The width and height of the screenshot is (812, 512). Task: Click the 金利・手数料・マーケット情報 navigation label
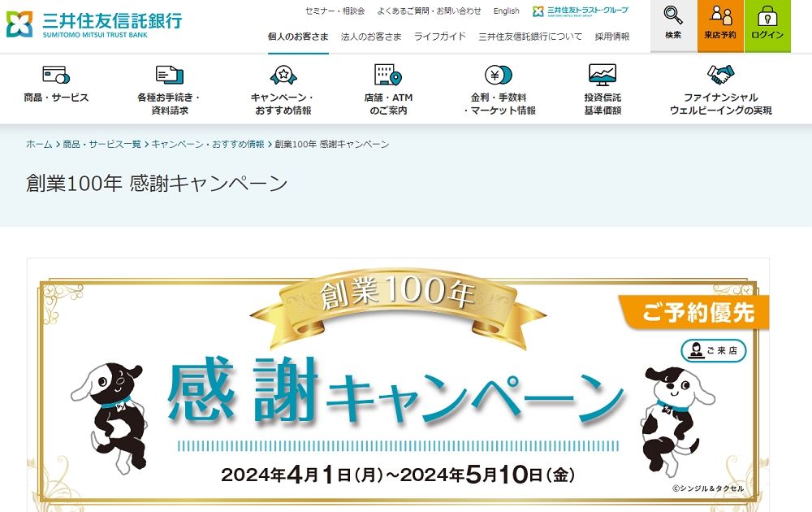499,104
